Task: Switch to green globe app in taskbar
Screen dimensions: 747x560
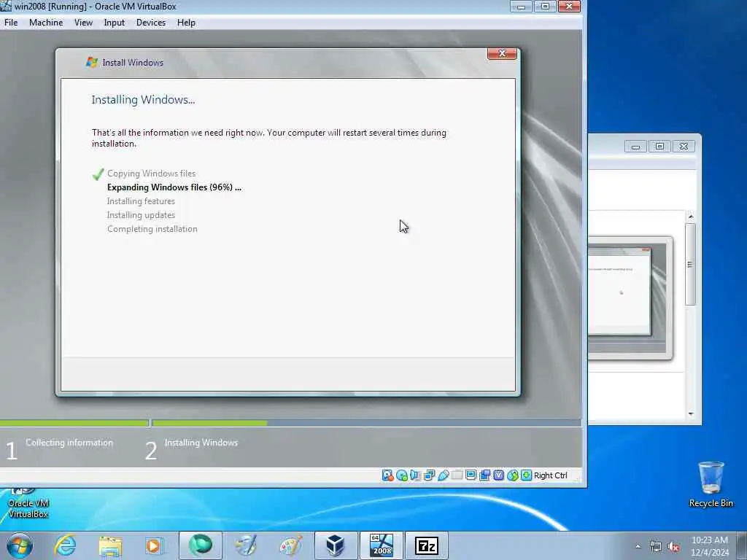Action: click(x=201, y=545)
